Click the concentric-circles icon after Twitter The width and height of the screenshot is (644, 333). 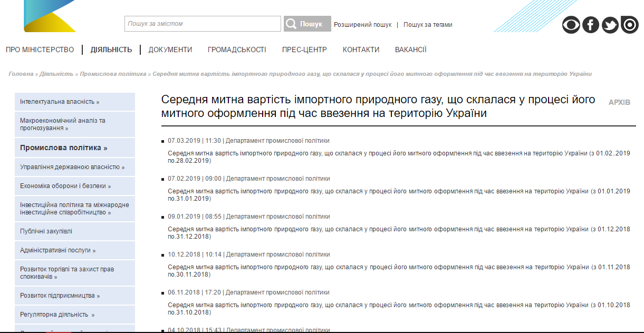pyautogui.click(x=629, y=25)
